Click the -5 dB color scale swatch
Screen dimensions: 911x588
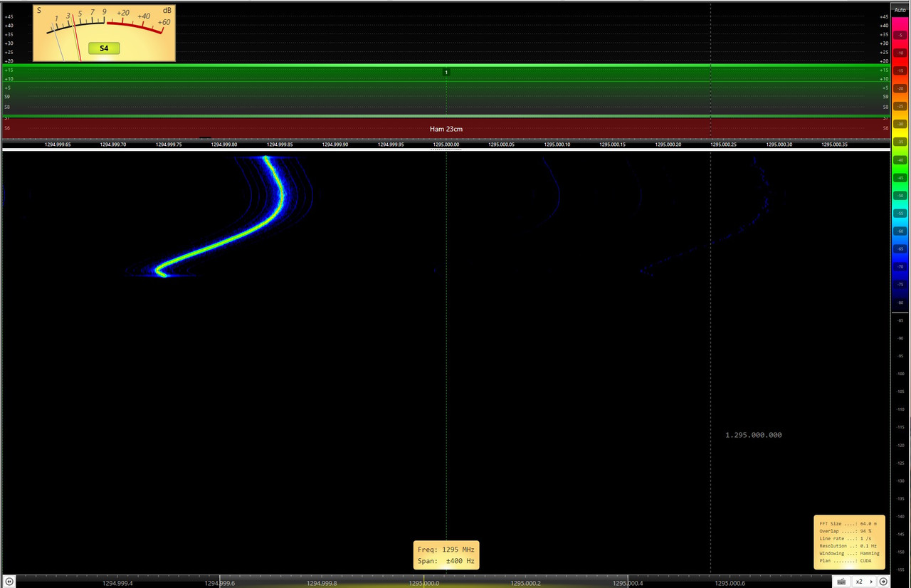(900, 35)
